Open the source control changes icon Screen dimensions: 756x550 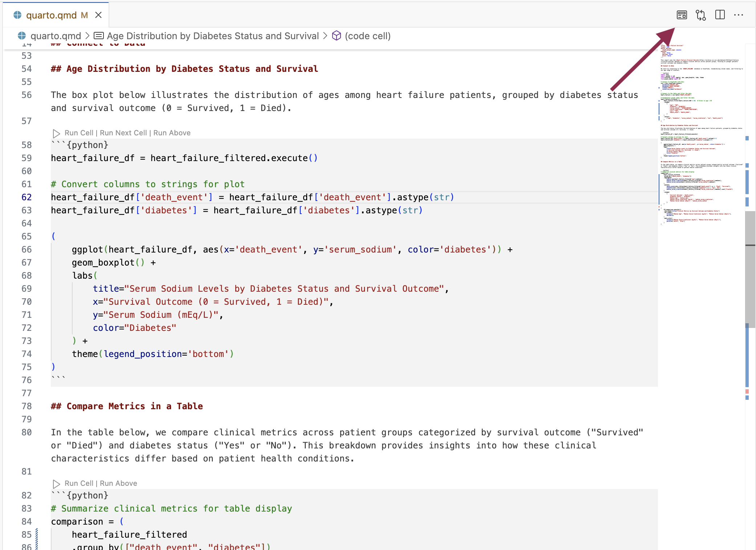click(x=700, y=15)
